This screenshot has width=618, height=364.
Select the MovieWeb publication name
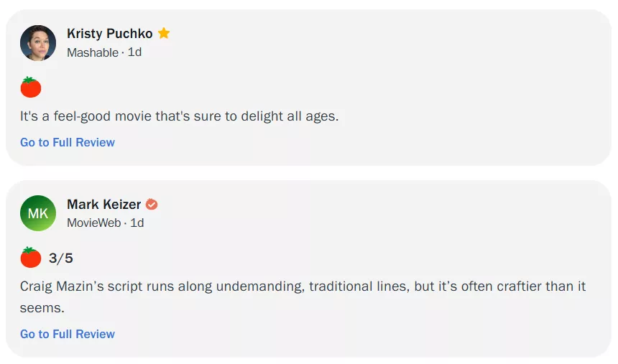click(x=94, y=223)
